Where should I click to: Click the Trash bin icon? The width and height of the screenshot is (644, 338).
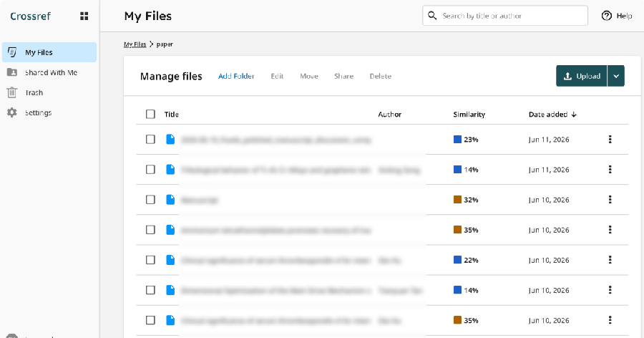coord(12,92)
